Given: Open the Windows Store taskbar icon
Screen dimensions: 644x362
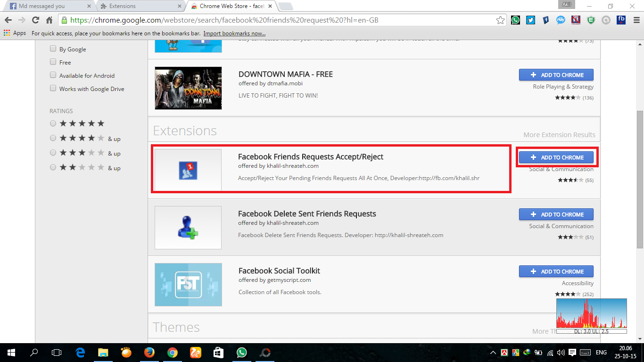Looking at the screenshot, I should pos(218,353).
